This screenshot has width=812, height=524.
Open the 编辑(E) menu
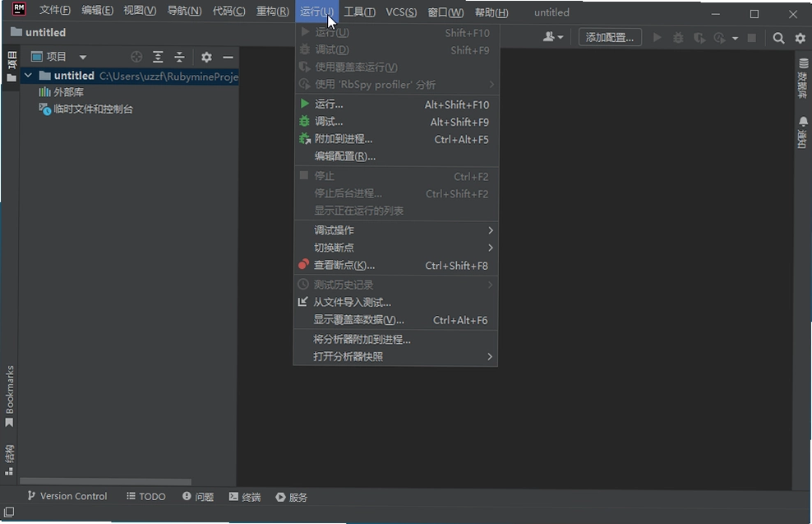coord(97,11)
